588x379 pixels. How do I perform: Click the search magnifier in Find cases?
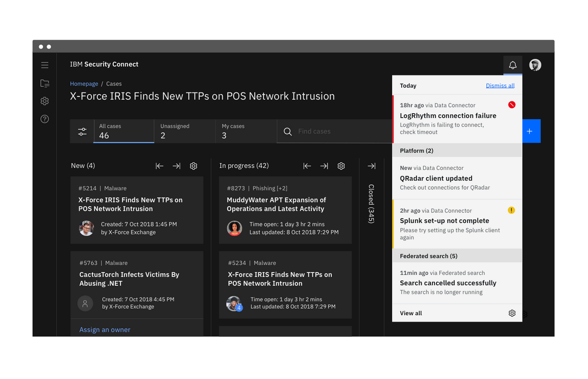[287, 131]
